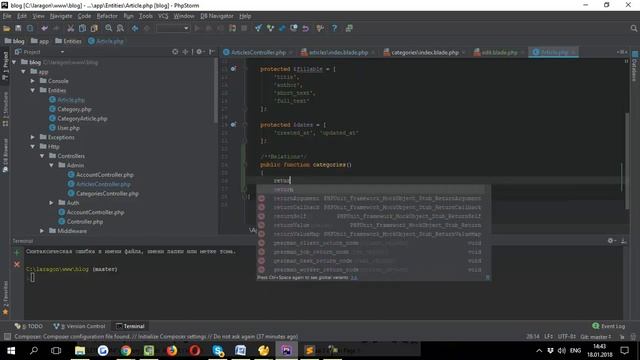Image resolution: width=640 pixels, height=360 pixels.
Task: Open the Version Control tool window
Action: [79, 326]
